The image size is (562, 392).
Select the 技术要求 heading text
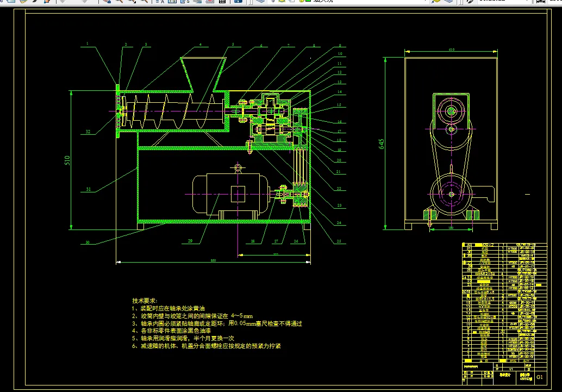tap(145, 301)
